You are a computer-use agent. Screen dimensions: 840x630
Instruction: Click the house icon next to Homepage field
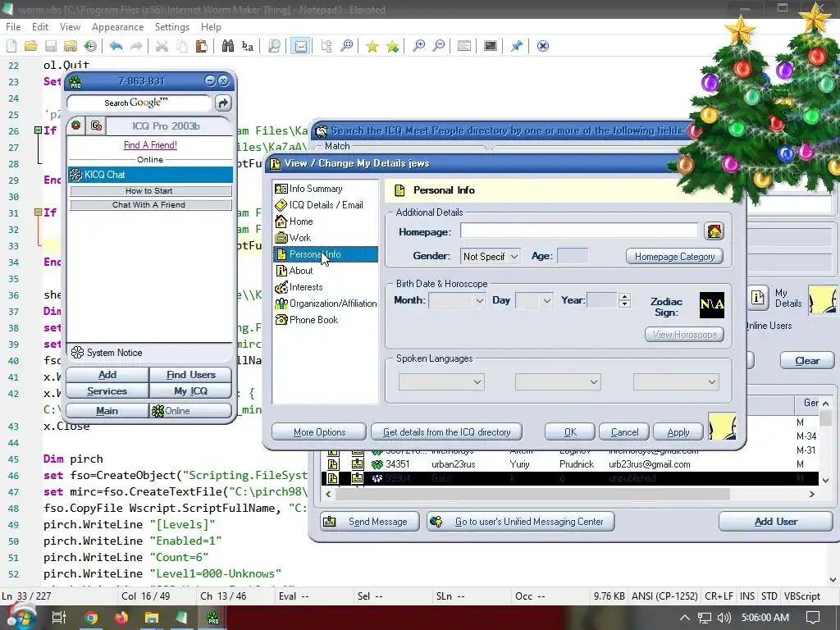pos(714,231)
